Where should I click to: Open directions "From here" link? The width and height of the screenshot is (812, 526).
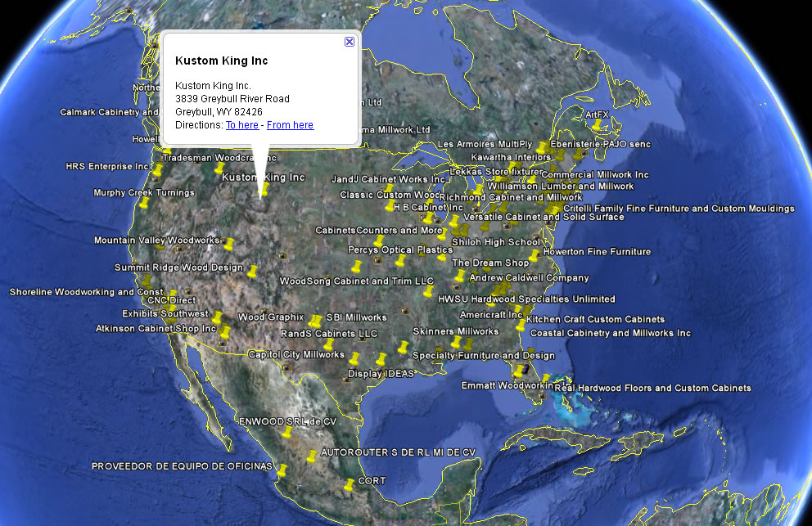[290, 125]
